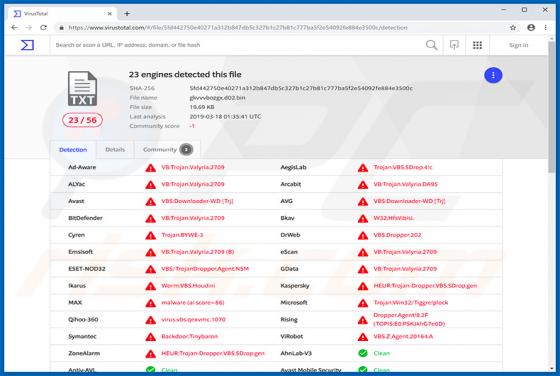Click the VirusTotal logo in the header
The image size is (560, 376).
click(x=27, y=45)
